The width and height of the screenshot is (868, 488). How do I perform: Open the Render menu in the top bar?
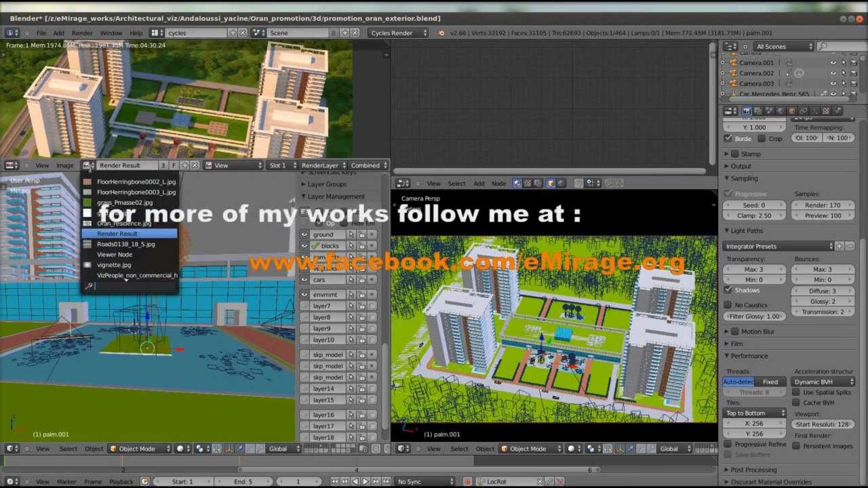click(82, 33)
